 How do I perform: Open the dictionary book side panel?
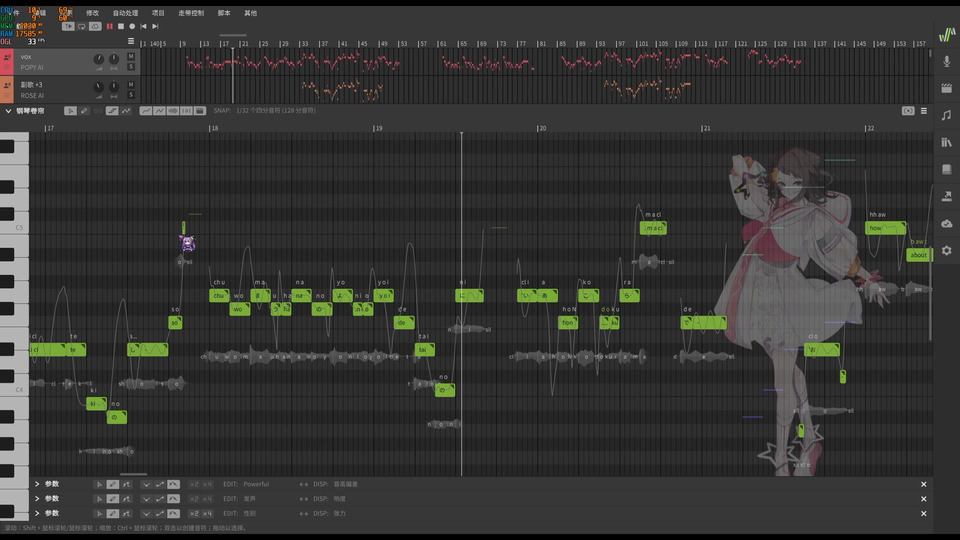point(947,169)
